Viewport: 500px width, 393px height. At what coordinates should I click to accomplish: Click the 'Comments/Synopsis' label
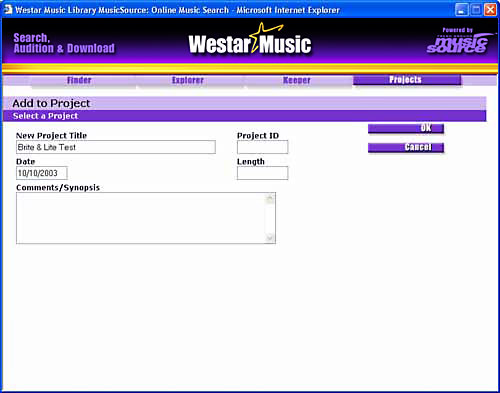click(x=58, y=188)
